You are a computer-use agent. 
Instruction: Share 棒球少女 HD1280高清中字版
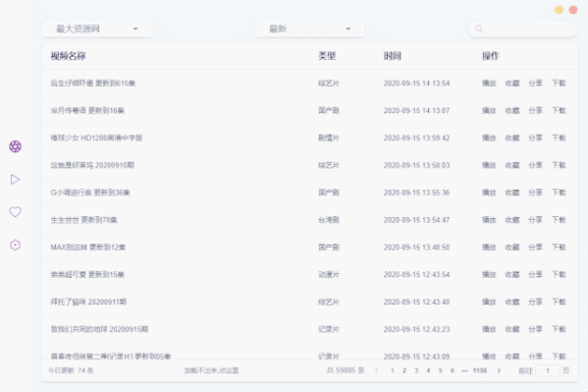coord(536,138)
